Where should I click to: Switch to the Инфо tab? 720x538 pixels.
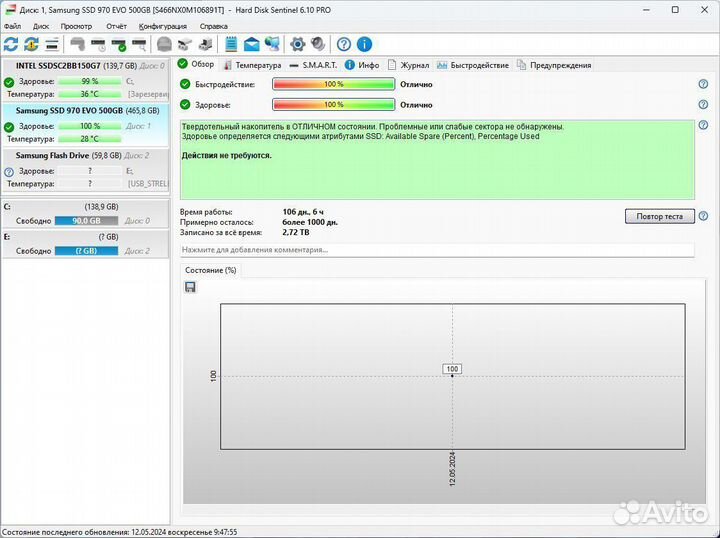362,65
